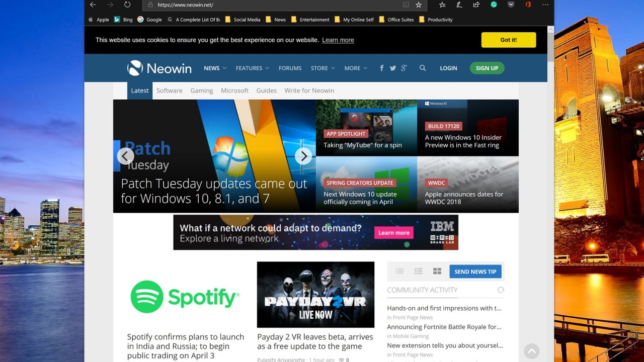Open browser settings and more ellipsis

(x=545, y=5)
